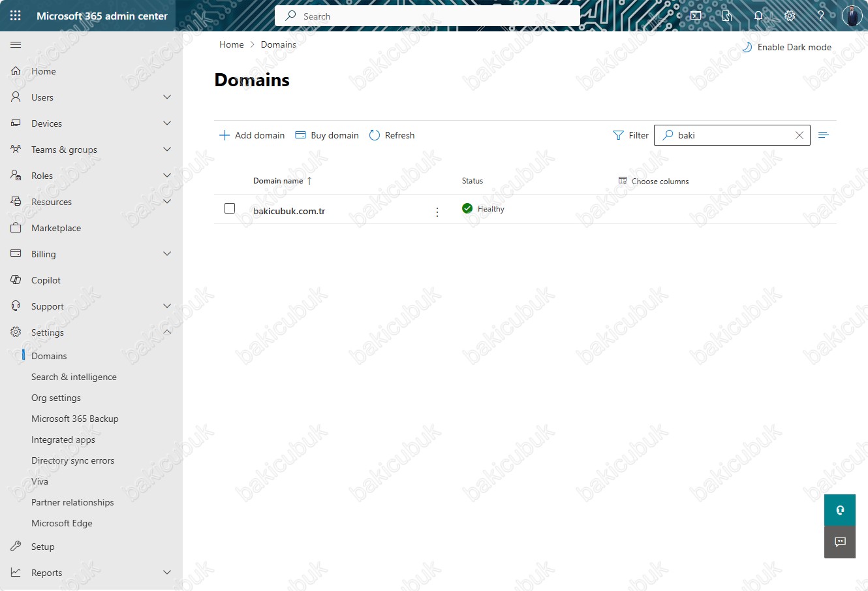The width and height of the screenshot is (868, 591).
Task: Open Org settings
Action: [x=56, y=398]
